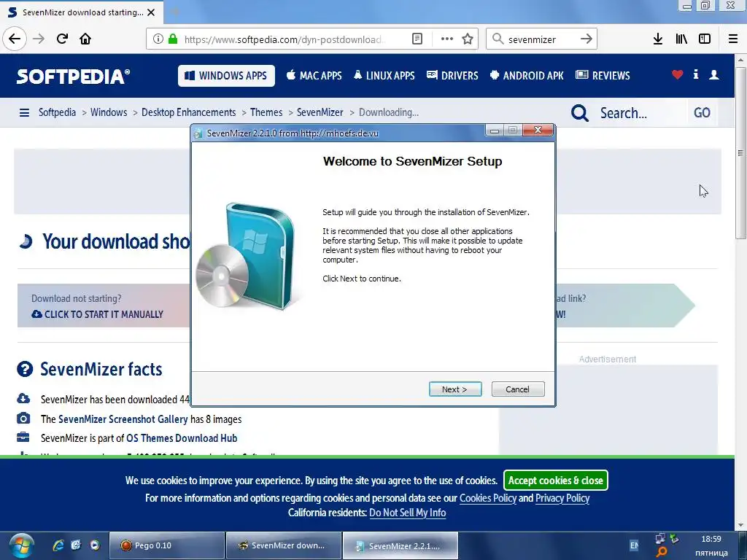
Task: Click the search box magnifier icon
Action: [498, 39]
